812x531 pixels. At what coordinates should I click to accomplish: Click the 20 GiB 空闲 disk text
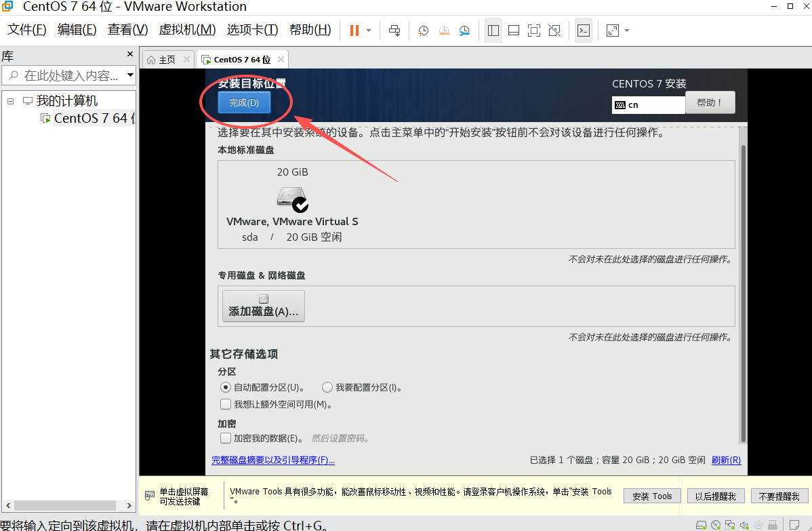click(x=314, y=237)
